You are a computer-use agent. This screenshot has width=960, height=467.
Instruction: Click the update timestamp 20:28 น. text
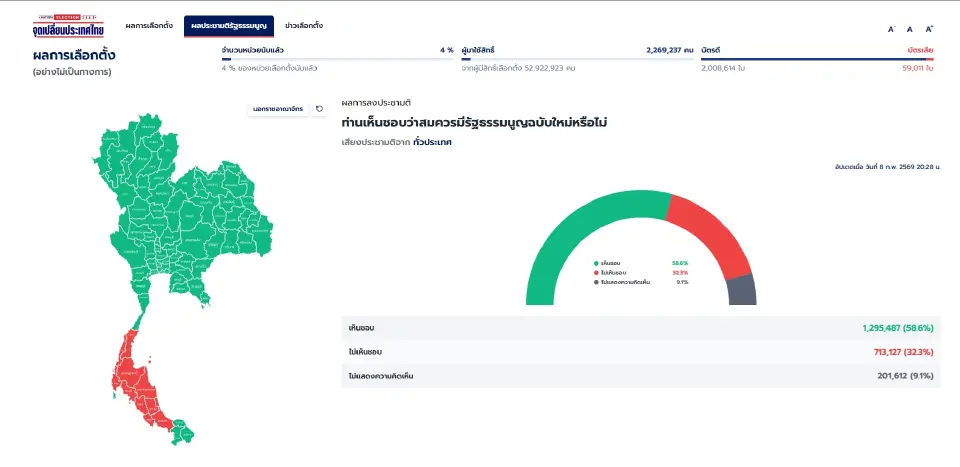click(888, 166)
